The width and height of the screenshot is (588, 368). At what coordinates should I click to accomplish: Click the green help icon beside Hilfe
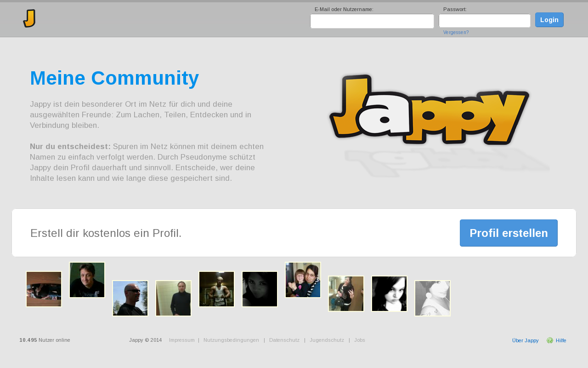pyautogui.click(x=550, y=340)
